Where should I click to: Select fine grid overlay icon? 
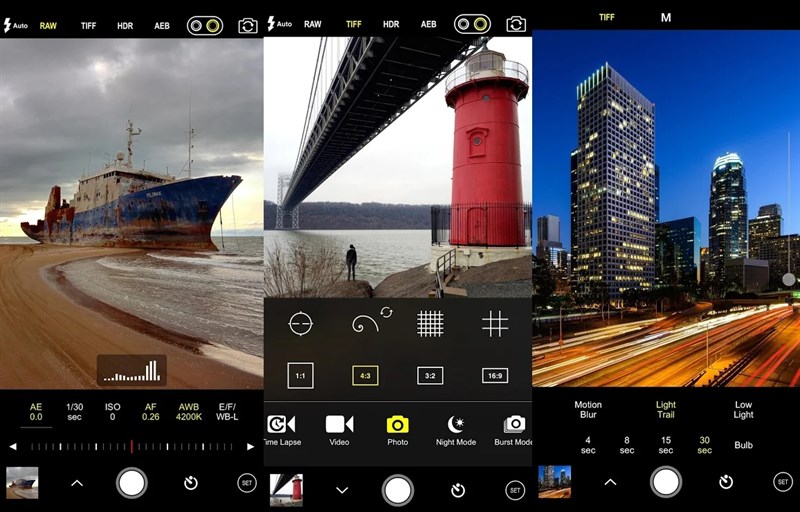coord(430,324)
